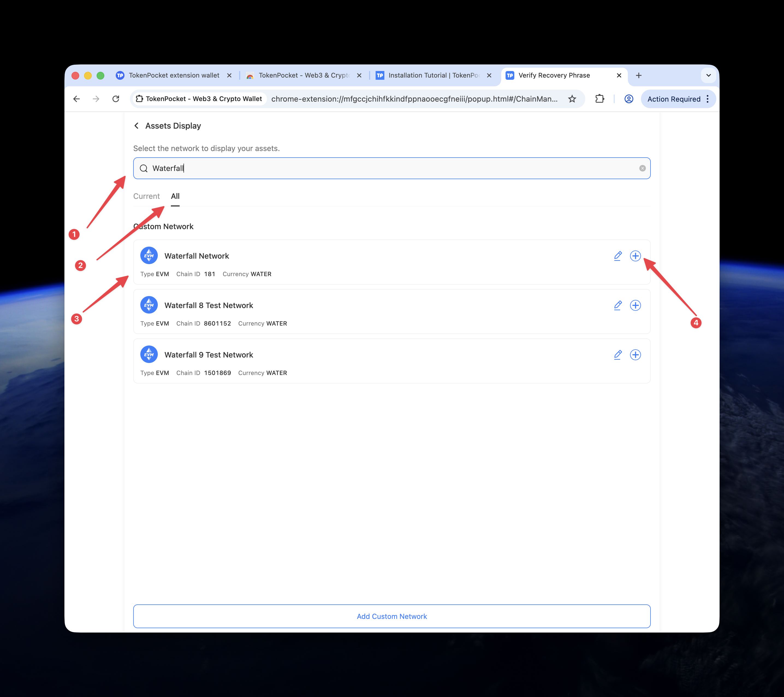Expand the tab search dropdown arrow

pos(708,75)
